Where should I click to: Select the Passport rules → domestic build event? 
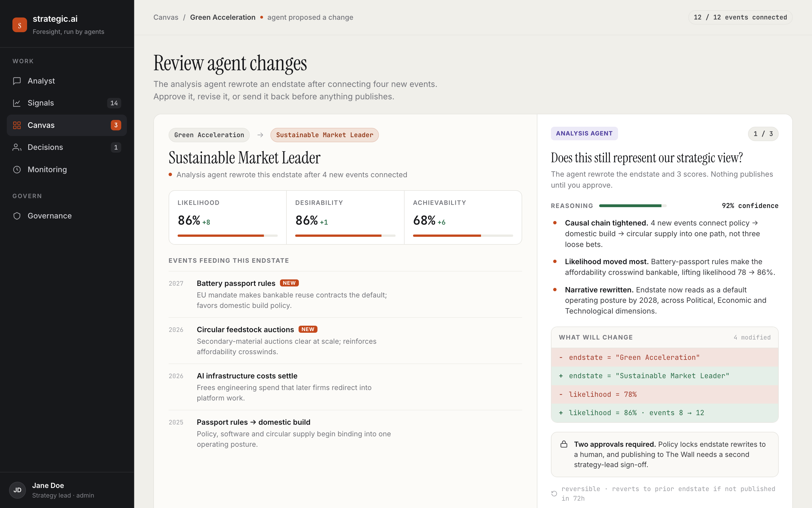click(345, 433)
